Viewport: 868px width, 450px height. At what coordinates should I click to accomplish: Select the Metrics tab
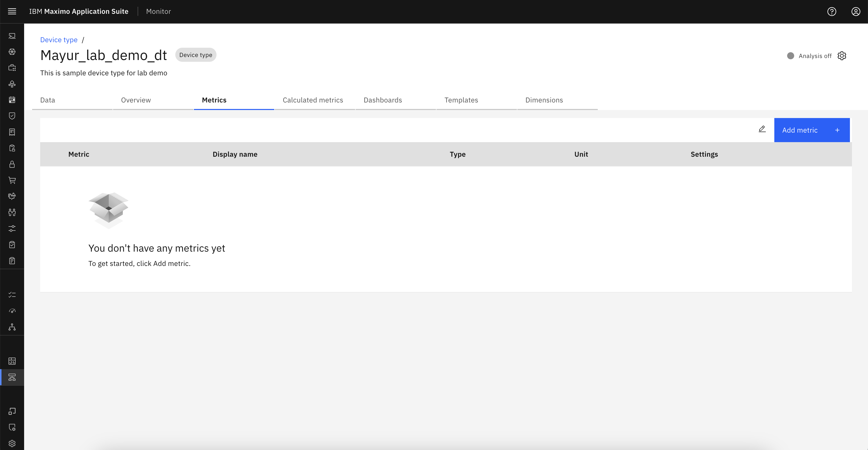pyautogui.click(x=234, y=100)
